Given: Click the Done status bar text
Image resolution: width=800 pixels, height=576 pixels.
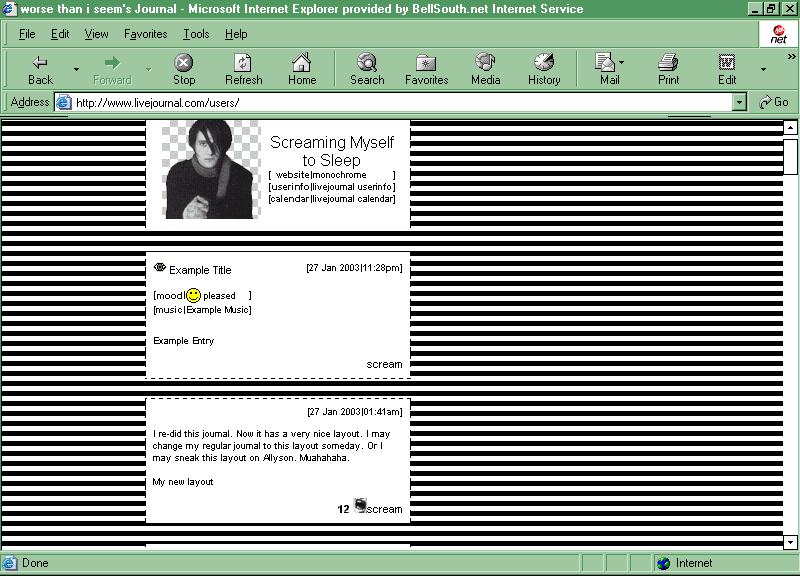Looking at the screenshot, I should pos(35,563).
